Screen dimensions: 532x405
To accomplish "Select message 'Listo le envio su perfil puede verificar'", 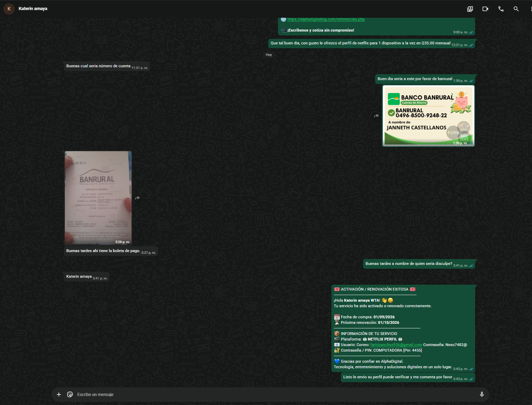I will (x=408, y=377).
